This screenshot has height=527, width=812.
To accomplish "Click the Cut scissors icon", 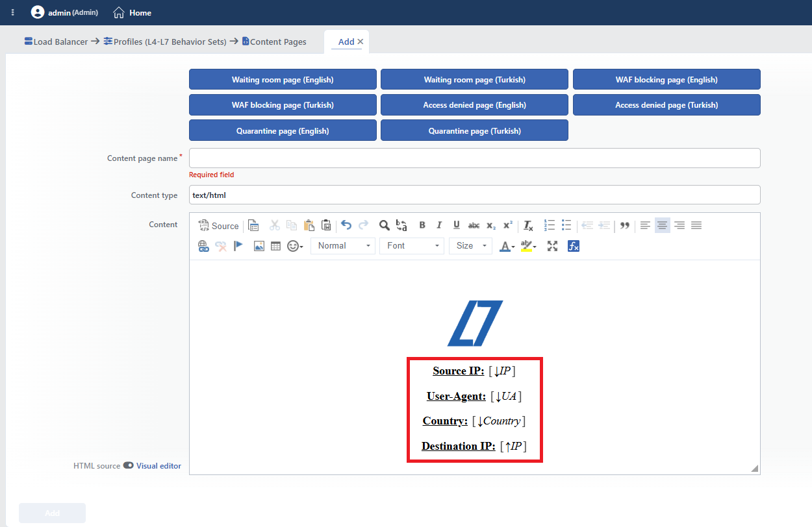I will click(275, 226).
